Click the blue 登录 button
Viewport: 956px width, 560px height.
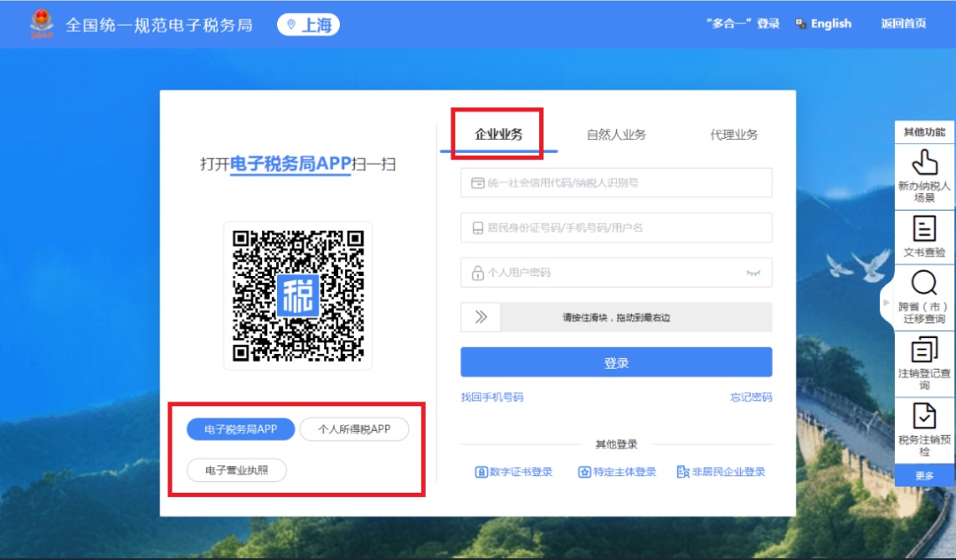tap(616, 363)
